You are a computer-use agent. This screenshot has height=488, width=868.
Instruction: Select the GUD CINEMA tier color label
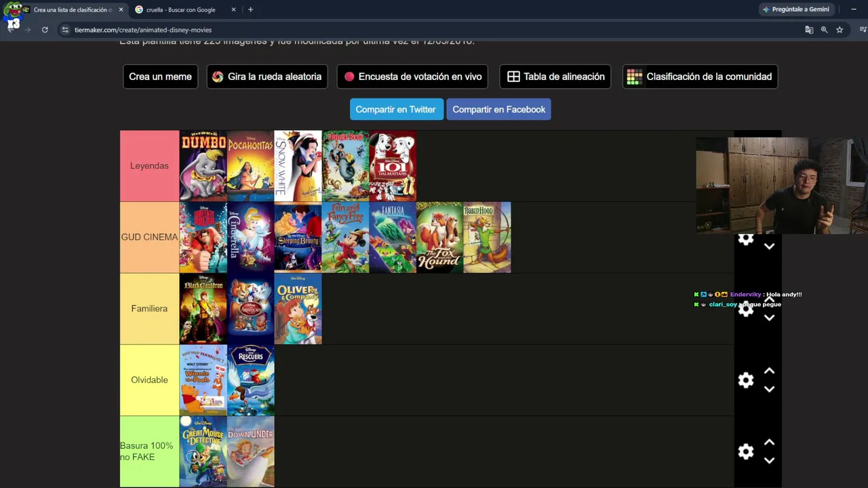pos(149,237)
